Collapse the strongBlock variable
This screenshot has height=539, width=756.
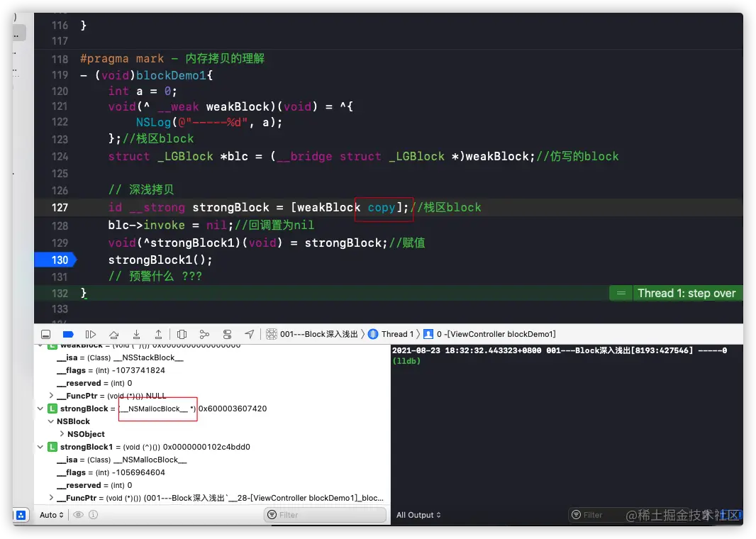click(40, 409)
